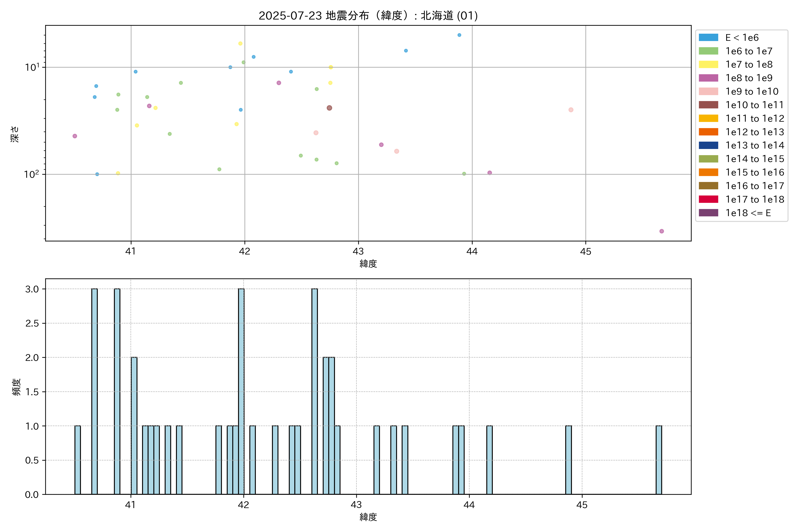Click the histogram bar near latitude 44.9
798x532 pixels.
click(568, 460)
